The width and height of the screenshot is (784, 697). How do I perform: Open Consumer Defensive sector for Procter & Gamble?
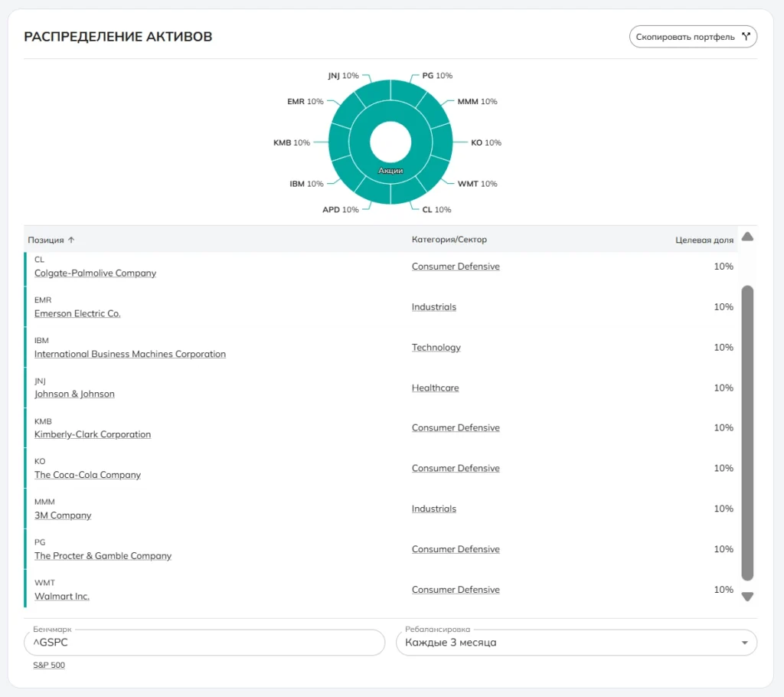click(x=456, y=549)
